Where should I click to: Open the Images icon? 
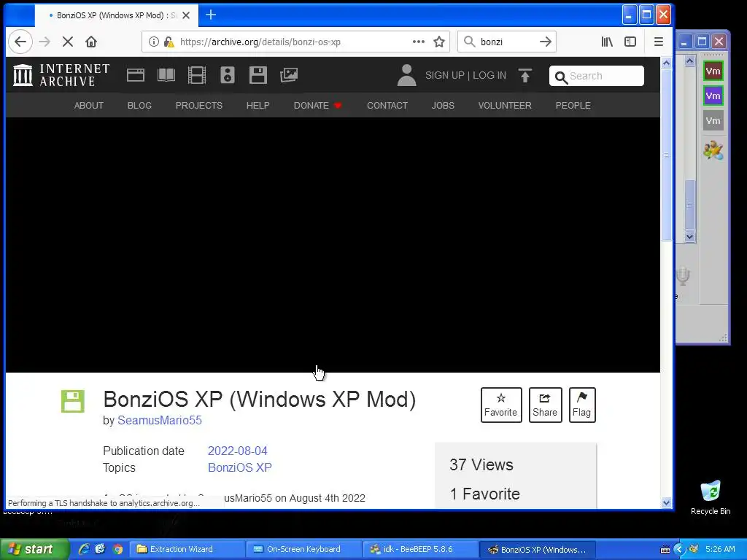pyautogui.click(x=289, y=75)
